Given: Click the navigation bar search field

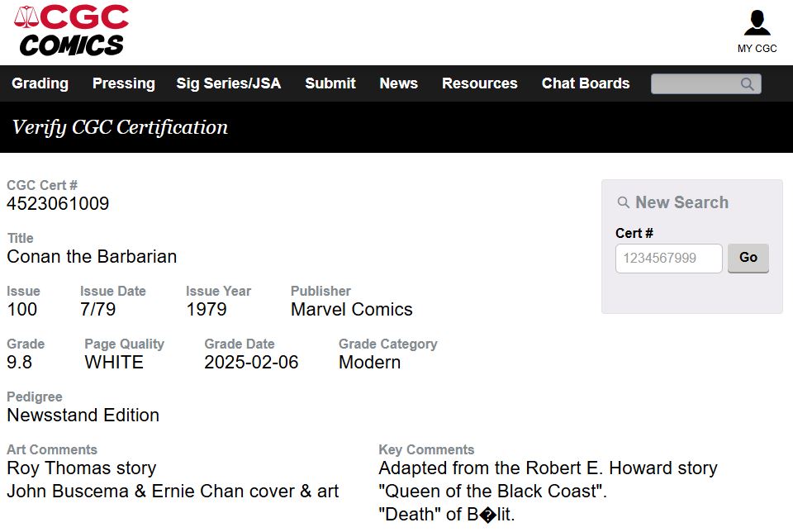Looking at the screenshot, I should (706, 84).
